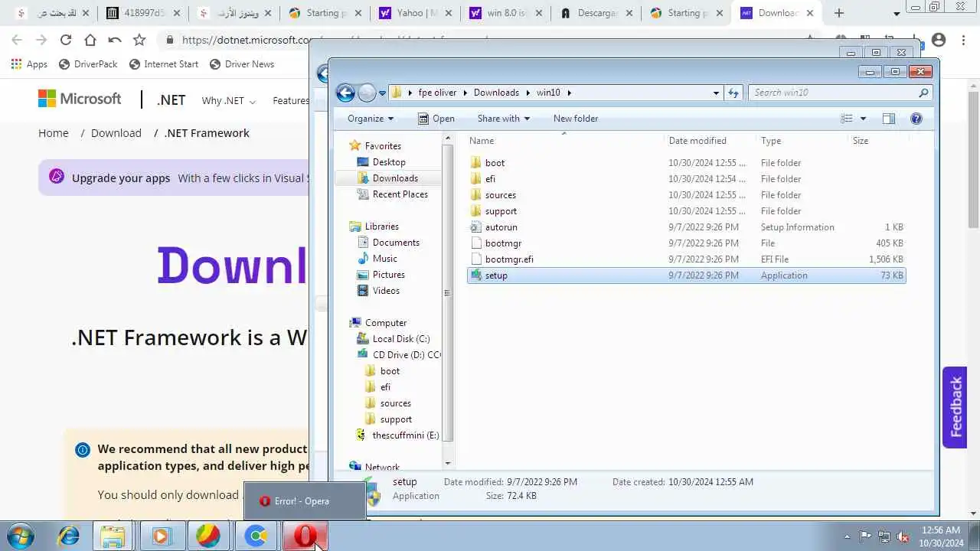
Task: Toggle the preview pane icon in Explorer
Action: (x=888, y=119)
